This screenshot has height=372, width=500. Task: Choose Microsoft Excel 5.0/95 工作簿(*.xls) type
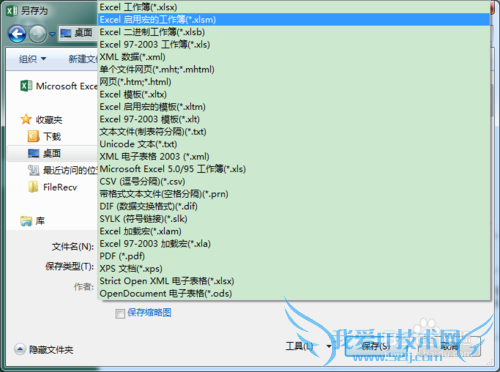[294, 169]
